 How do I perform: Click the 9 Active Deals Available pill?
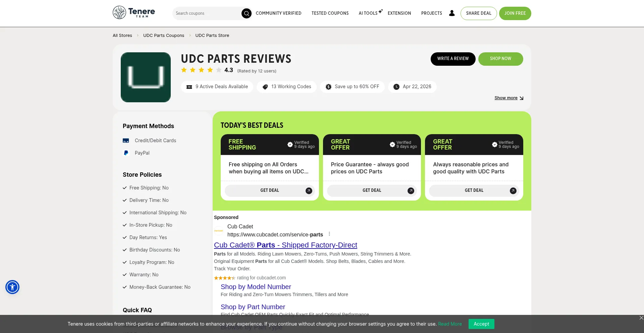[x=217, y=87]
